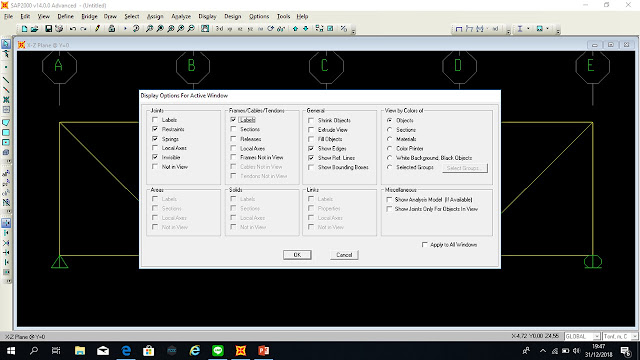Image resolution: width=640 pixels, height=360 pixels.
Task: Open the Options menu
Action: point(259,16)
